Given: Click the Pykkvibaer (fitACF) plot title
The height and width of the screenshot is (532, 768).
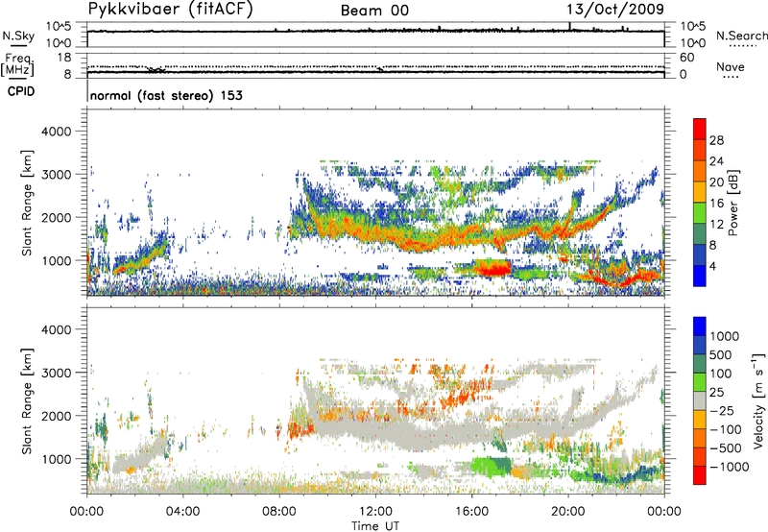Looking at the screenshot, I should click(x=171, y=9).
